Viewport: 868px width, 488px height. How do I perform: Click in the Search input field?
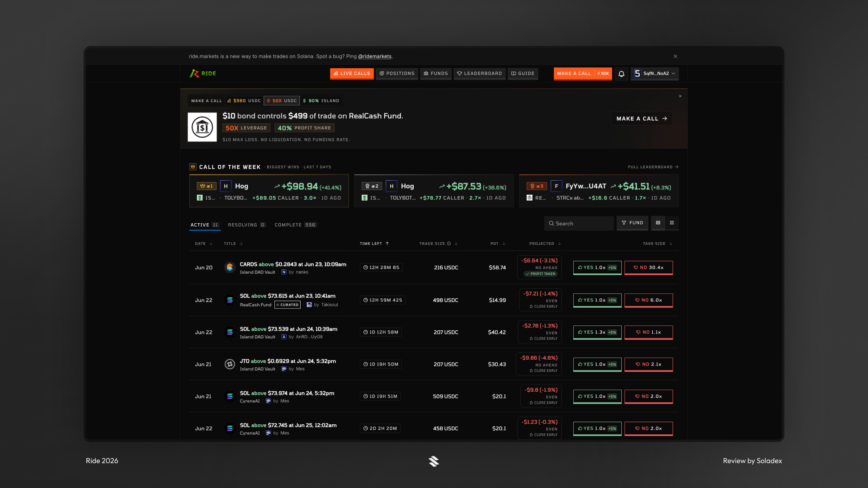tap(579, 223)
